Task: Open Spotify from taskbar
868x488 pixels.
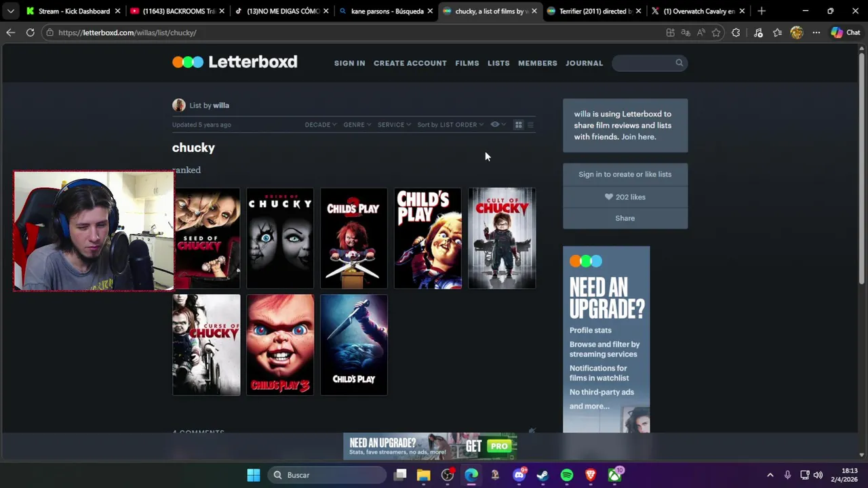Action: pos(567,475)
